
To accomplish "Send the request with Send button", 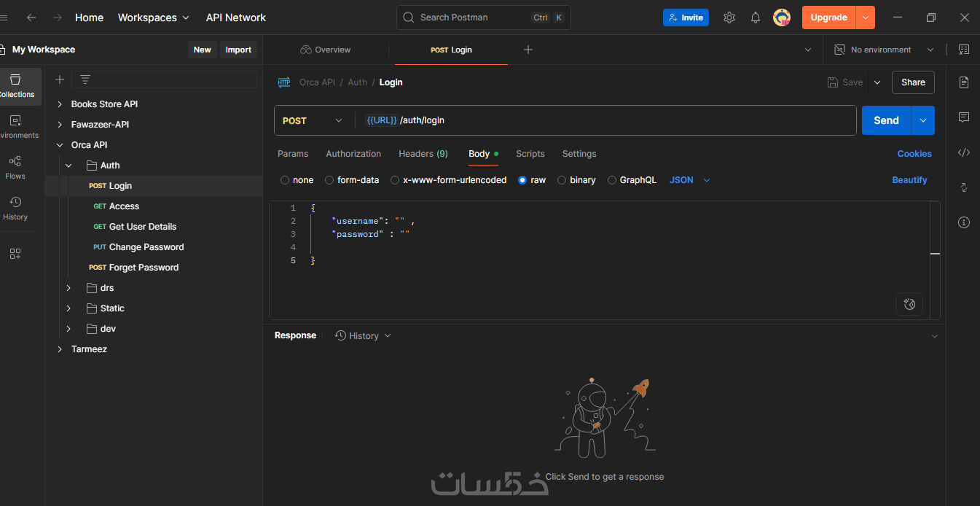I will click(x=886, y=120).
